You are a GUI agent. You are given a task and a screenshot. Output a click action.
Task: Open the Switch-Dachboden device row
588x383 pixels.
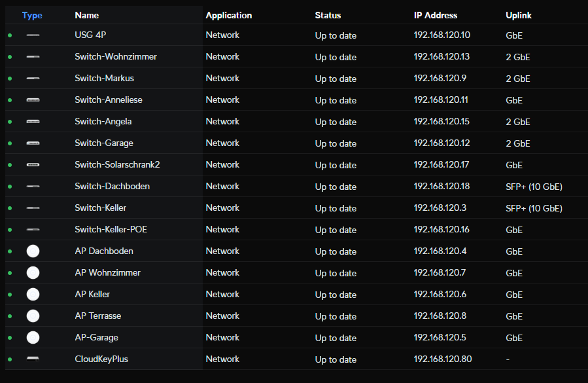tap(112, 187)
